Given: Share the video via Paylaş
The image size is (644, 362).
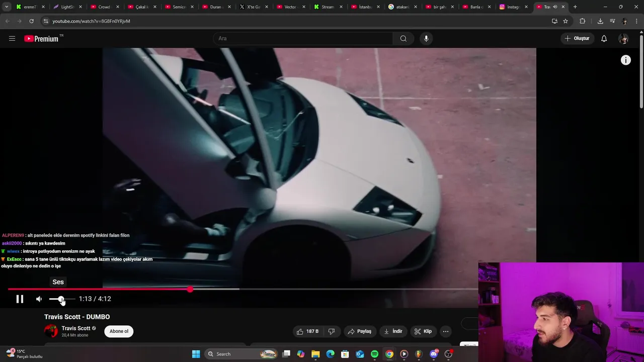Looking at the screenshot, I should pyautogui.click(x=359, y=331).
